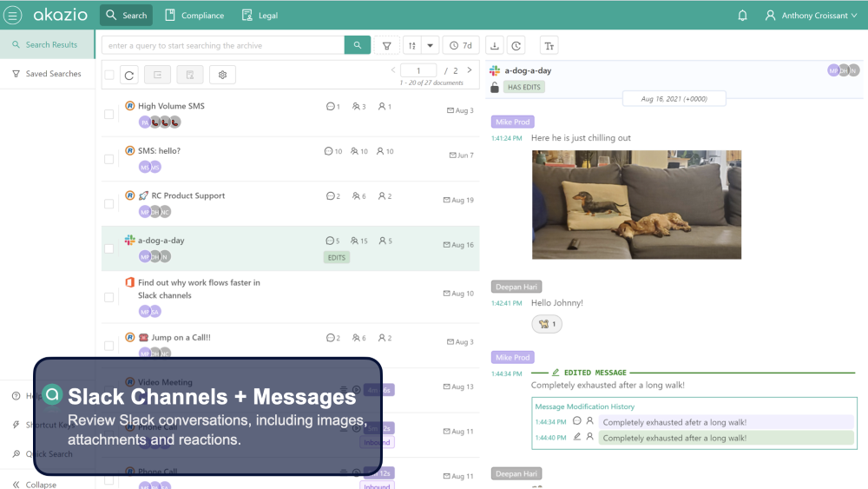
Task: Switch to the Search tab
Action: click(x=126, y=16)
